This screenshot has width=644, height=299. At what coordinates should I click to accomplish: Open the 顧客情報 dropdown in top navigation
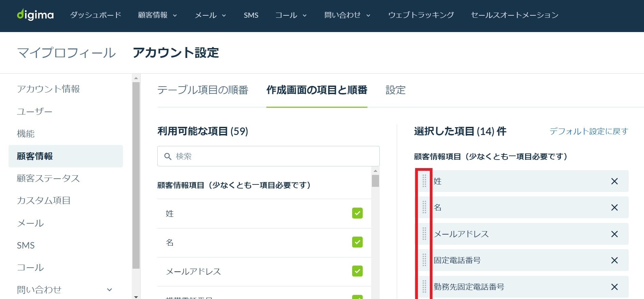(x=157, y=15)
